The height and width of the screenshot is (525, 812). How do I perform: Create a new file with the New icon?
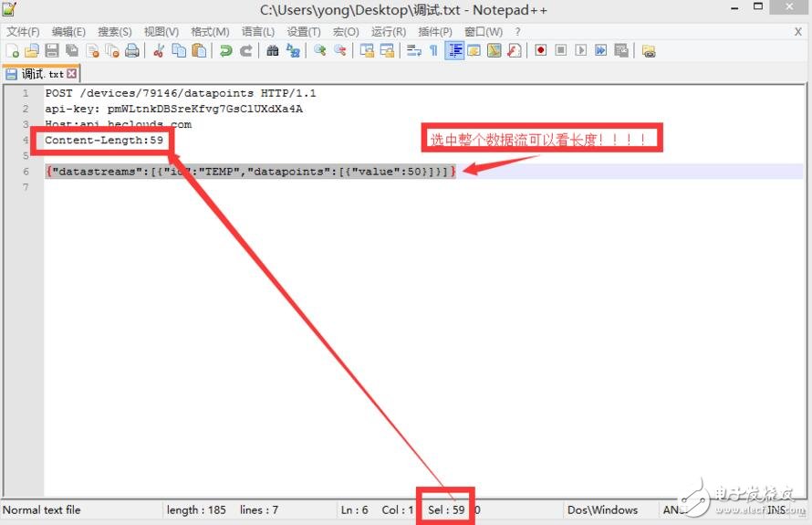[x=12, y=51]
